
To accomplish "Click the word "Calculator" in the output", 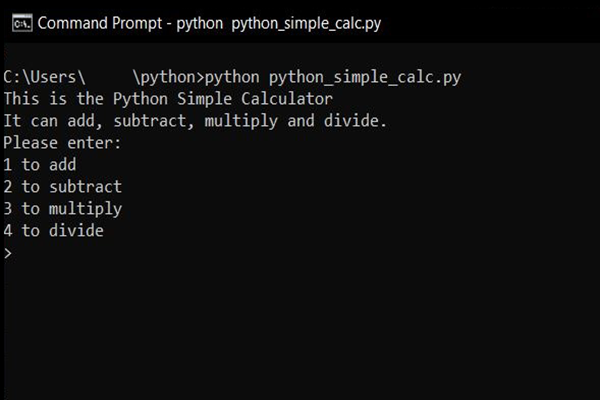I will 287,99.
